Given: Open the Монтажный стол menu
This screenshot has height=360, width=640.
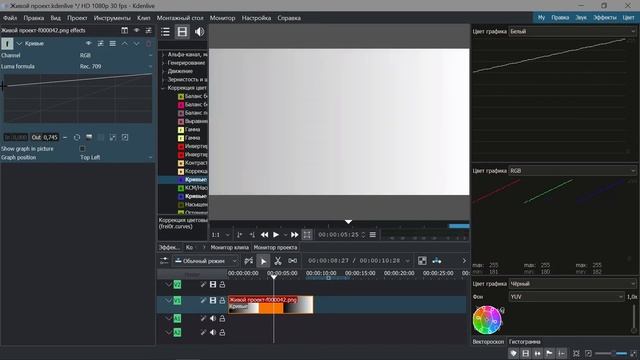Looking at the screenshot, I should 180,18.
